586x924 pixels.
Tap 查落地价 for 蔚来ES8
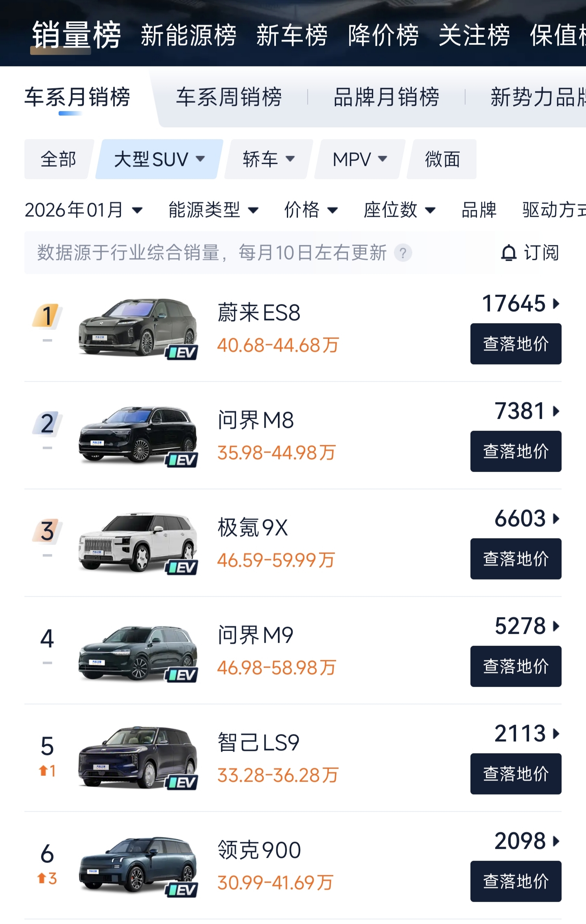tap(516, 344)
